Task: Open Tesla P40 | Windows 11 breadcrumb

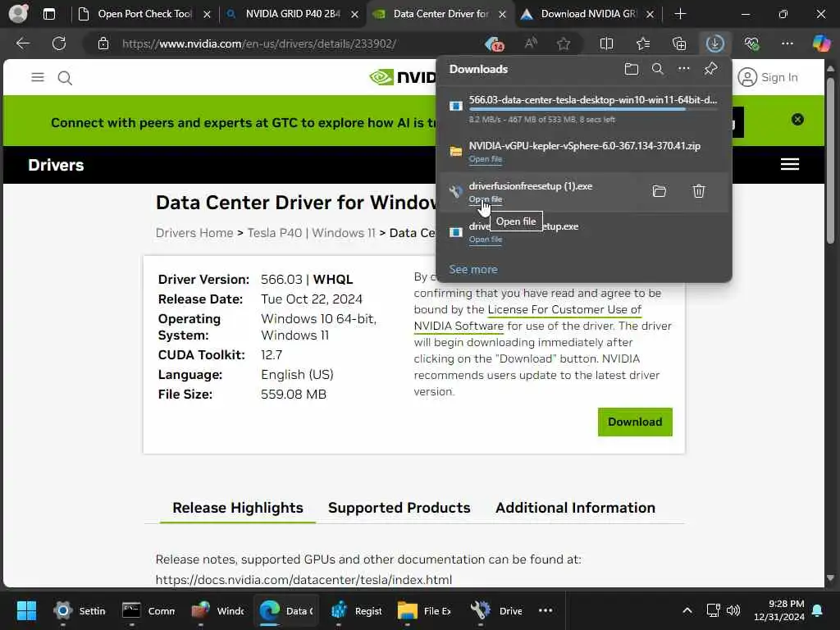Action: (x=311, y=233)
